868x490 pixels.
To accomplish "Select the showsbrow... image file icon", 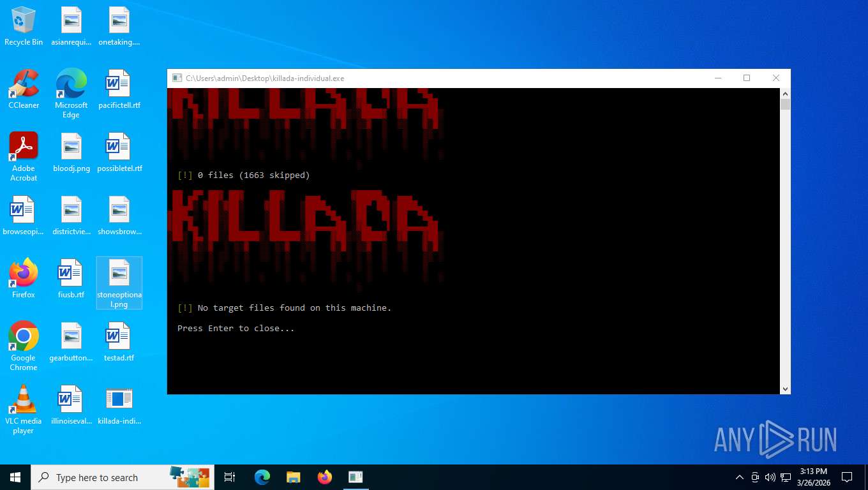I will tap(119, 216).
